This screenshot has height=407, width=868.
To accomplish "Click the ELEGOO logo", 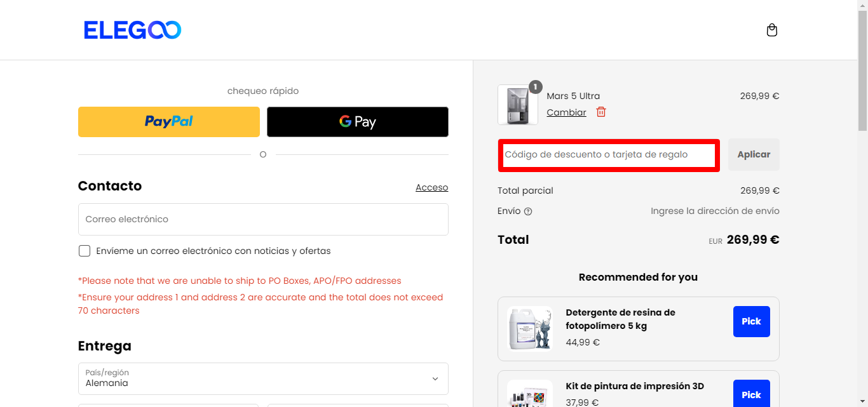I will pyautogui.click(x=133, y=30).
